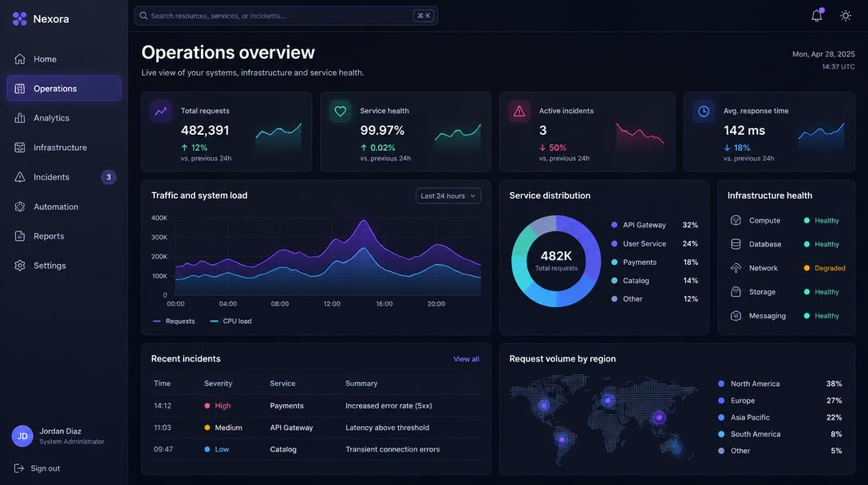868x485 pixels.
Task: Open Settings from sidebar
Action: pyautogui.click(x=64, y=266)
